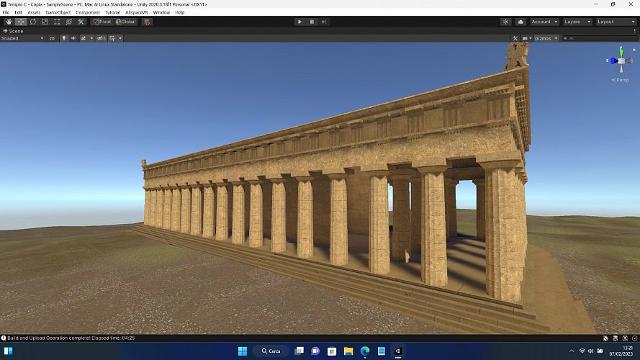Screen dimensions: 640x360
Task: Open the Assets menu
Action: tap(34, 13)
